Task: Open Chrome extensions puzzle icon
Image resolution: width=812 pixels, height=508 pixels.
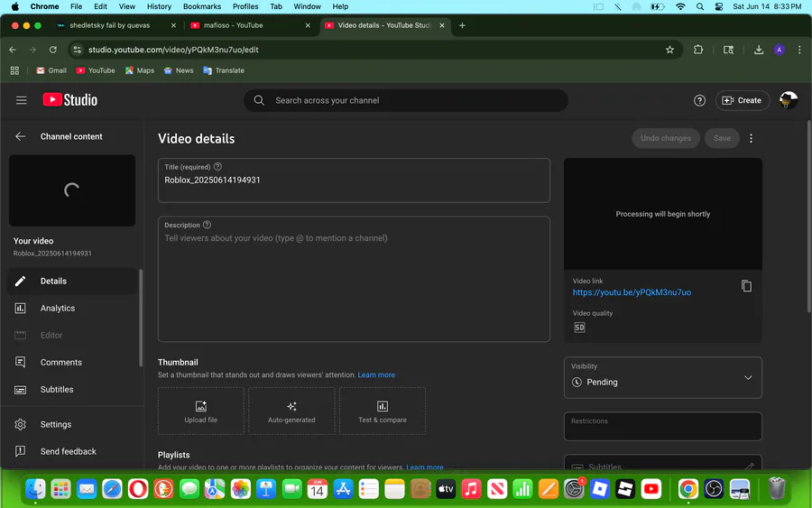Action: (698, 50)
